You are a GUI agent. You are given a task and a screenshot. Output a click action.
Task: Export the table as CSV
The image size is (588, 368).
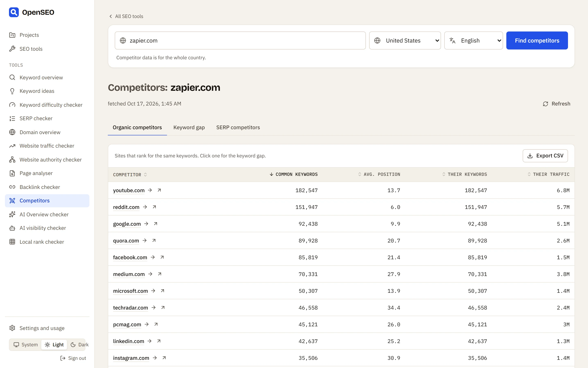(545, 156)
